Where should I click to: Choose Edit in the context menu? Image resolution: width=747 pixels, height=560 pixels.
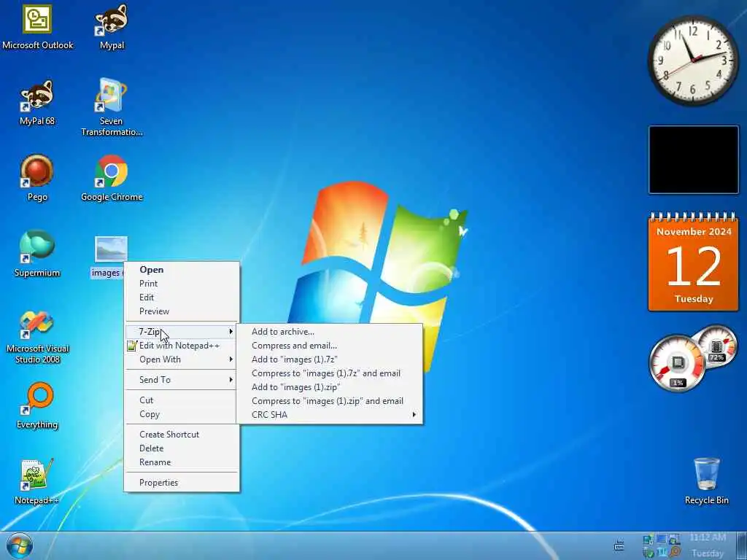(182, 297)
